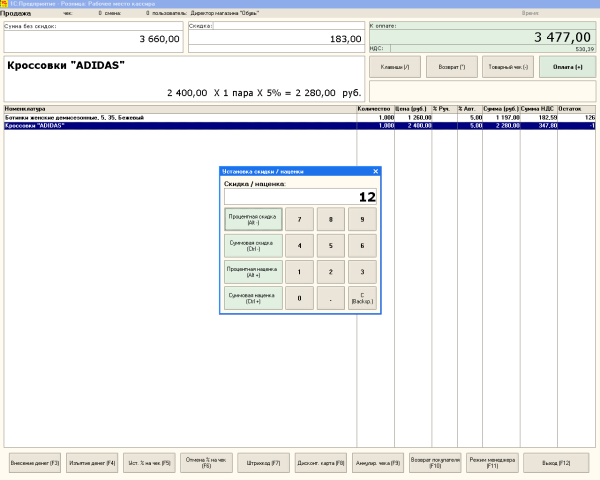Image resolution: width=600 pixels, height=480 pixels.
Task: Click the Скидка / наценка value field
Action: pos(300,197)
